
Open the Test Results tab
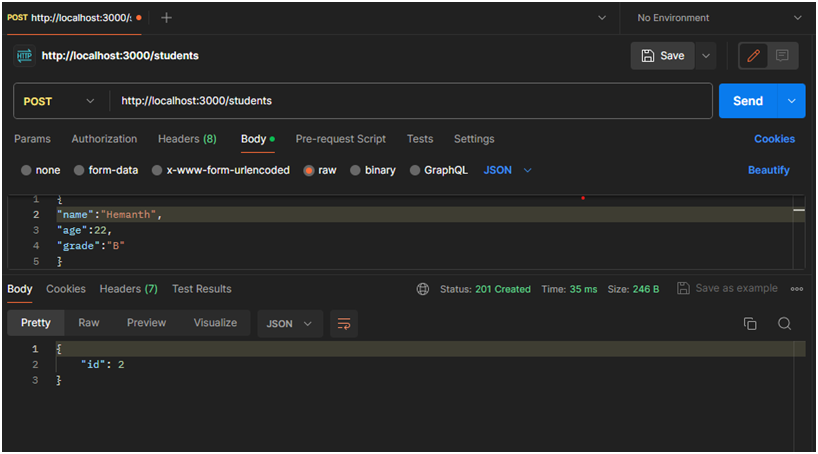click(202, 289)
